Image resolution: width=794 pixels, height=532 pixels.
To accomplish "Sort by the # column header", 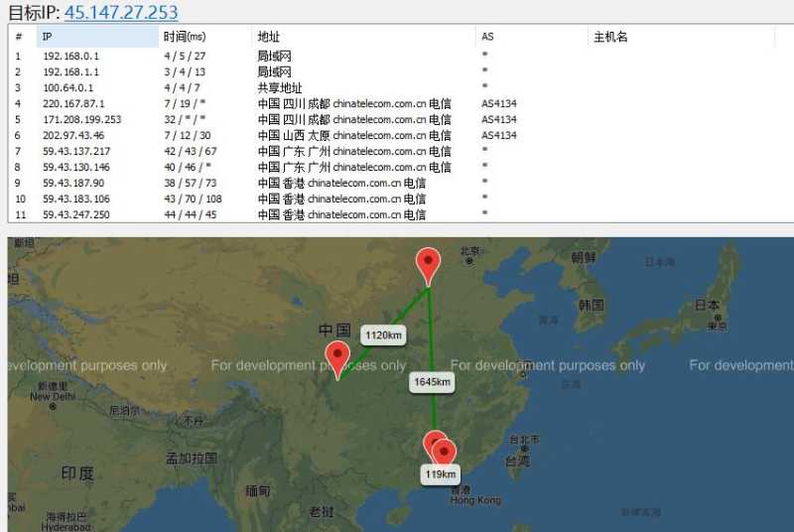I will pos(22,37).
